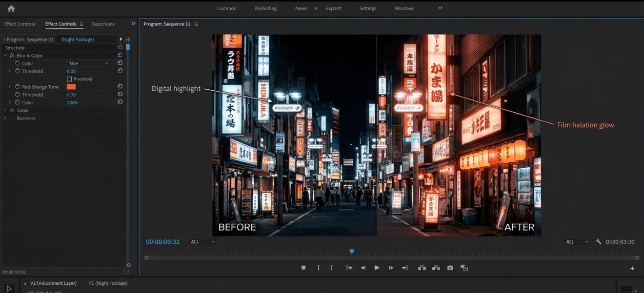Screen dimensions: 644x293
Task: Add a marker in the Program monitor
Action: coord(304,268)
